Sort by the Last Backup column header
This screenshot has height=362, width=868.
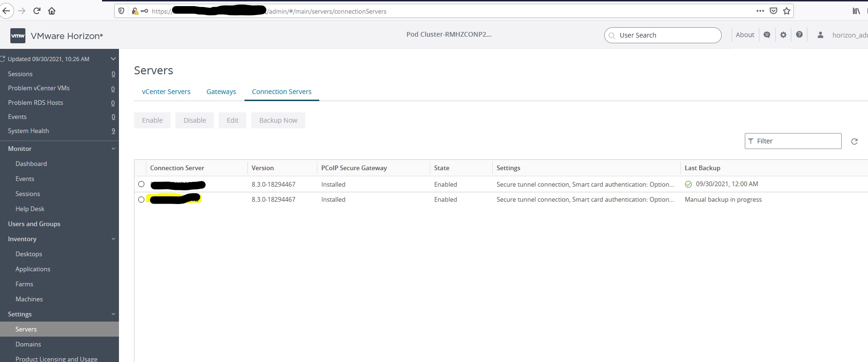click(x=702, y=168)
